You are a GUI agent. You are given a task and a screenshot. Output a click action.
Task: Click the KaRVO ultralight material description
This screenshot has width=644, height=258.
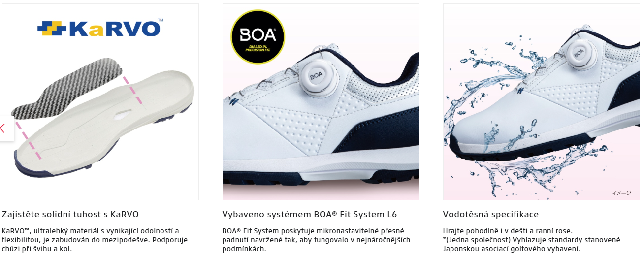[x=95, y=240]
